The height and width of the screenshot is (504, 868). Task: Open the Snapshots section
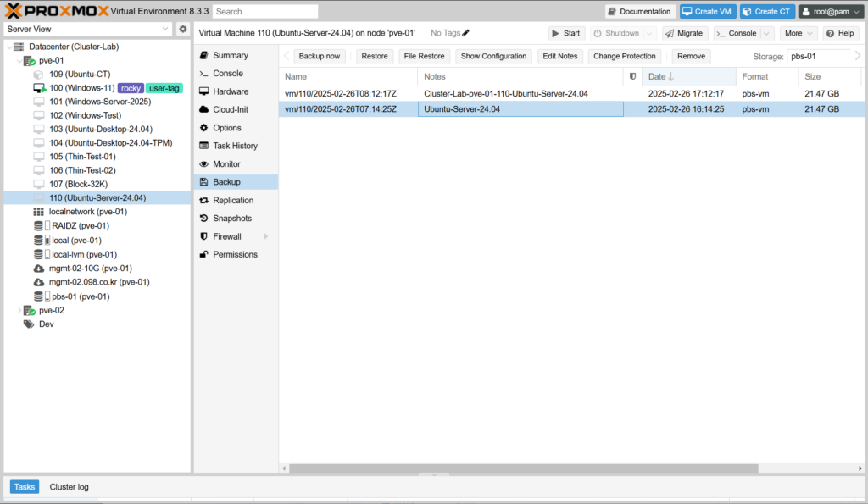[x=231, y=219]
